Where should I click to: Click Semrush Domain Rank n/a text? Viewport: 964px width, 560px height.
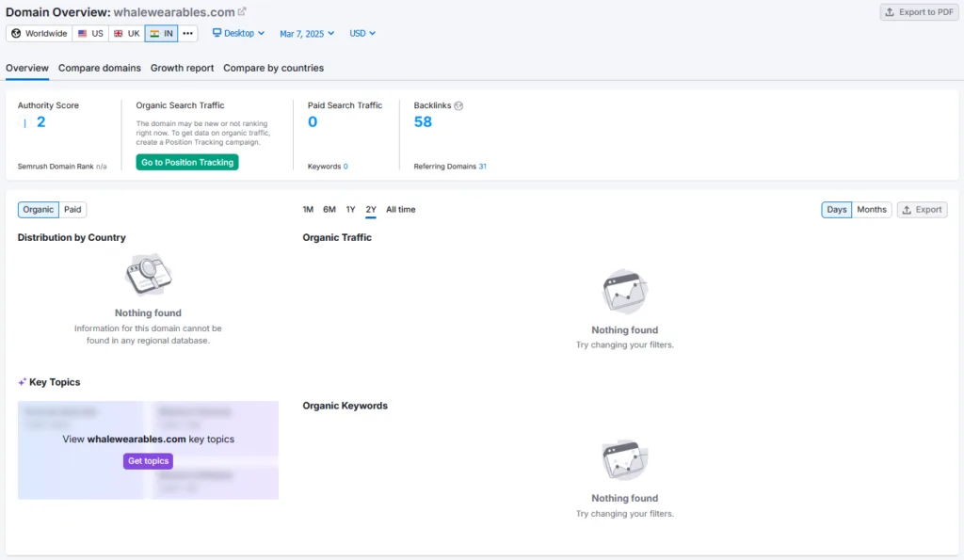tap(62, 167)
